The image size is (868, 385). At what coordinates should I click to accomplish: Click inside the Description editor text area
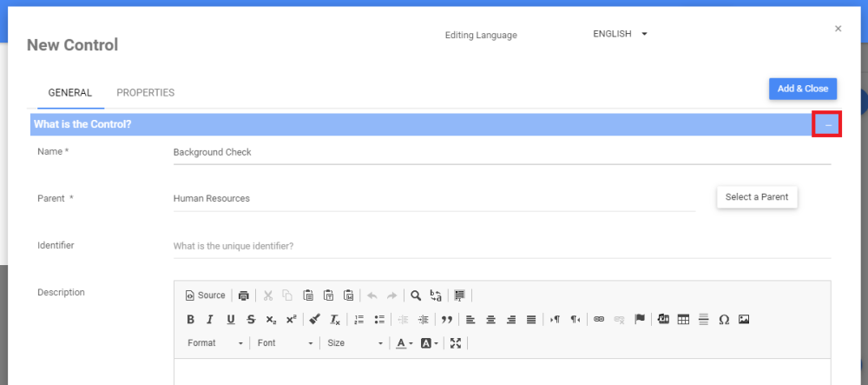[502, 372]
